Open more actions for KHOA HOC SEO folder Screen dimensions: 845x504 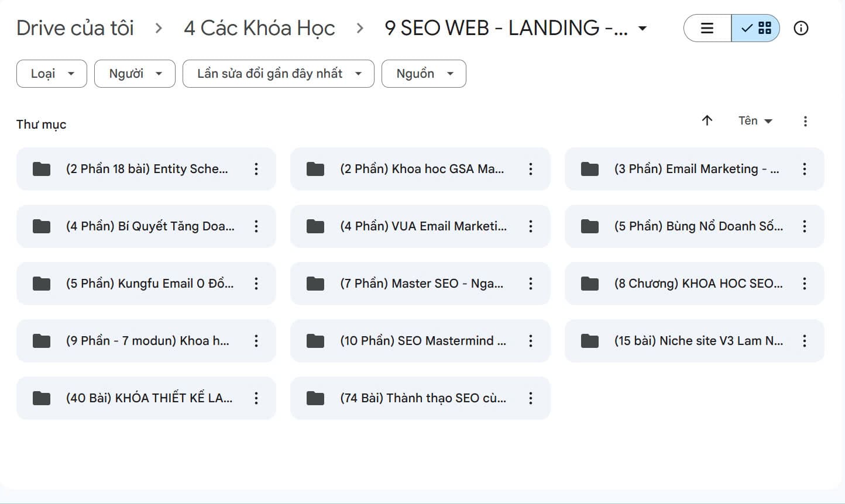pos(805,284)
